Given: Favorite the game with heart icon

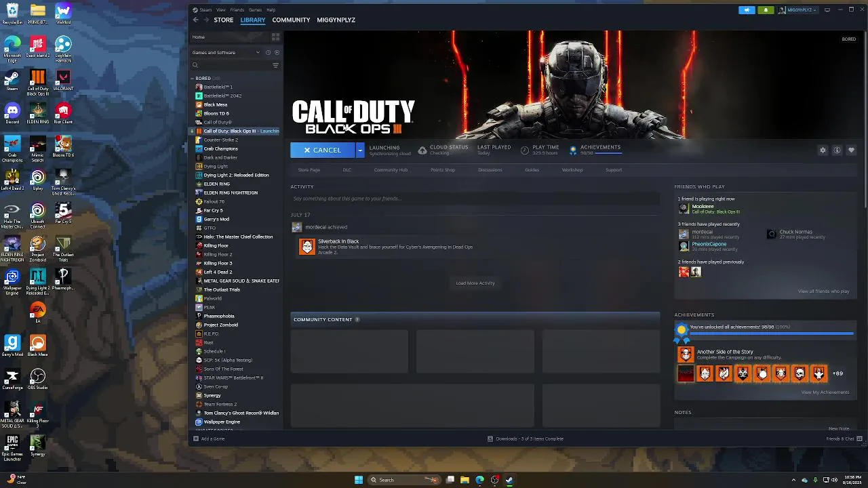Looking at the screenshot, I should point(851,150).
